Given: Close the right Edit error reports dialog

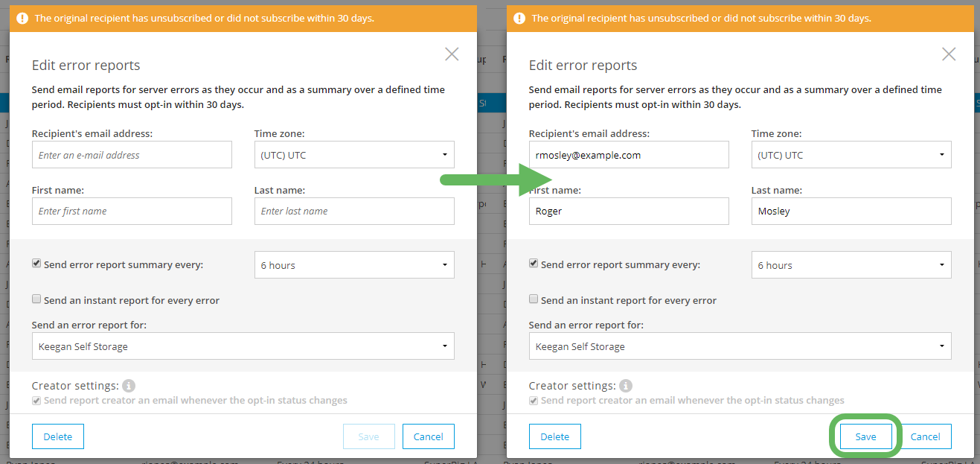Looking at the screenshot, I should pos(948,54).
